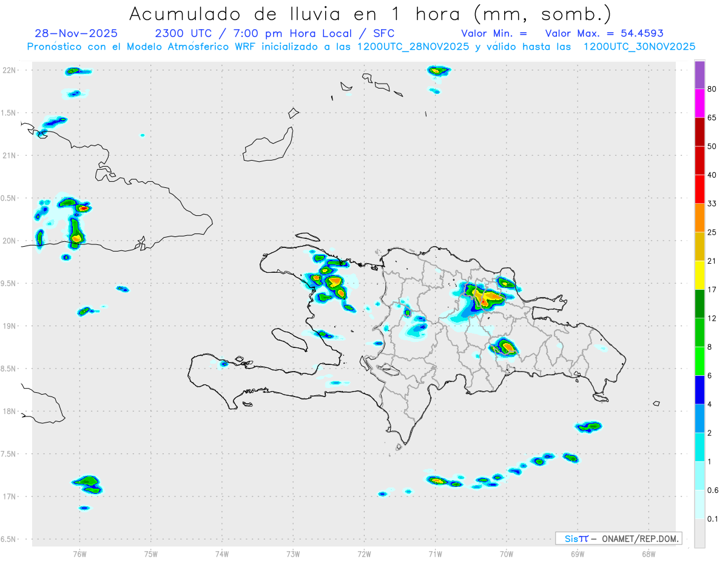Select the faintest cyan 0.1–0.6 legend band
The image size is (728, 562).
[x=699, y=503]
